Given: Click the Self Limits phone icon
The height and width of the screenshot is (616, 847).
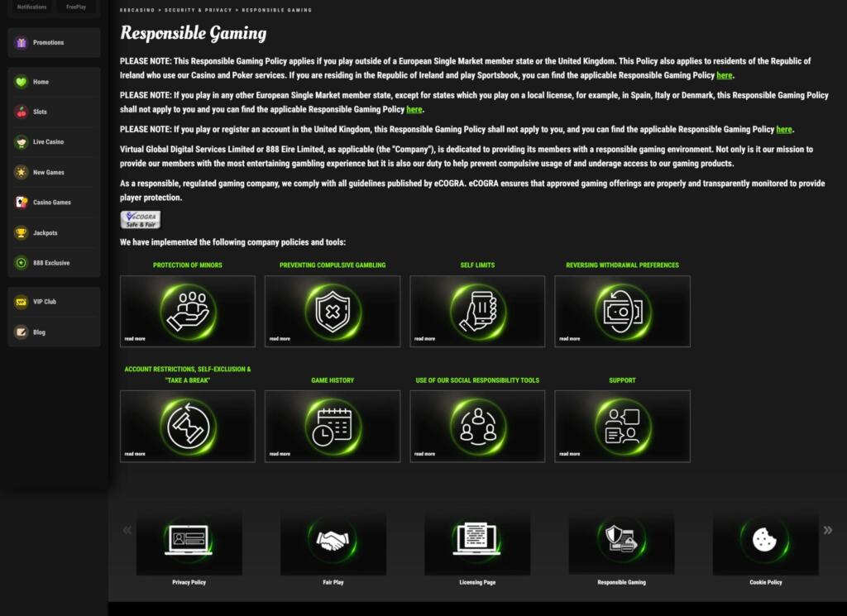Looking at the screenshot, I should [477, 312].
